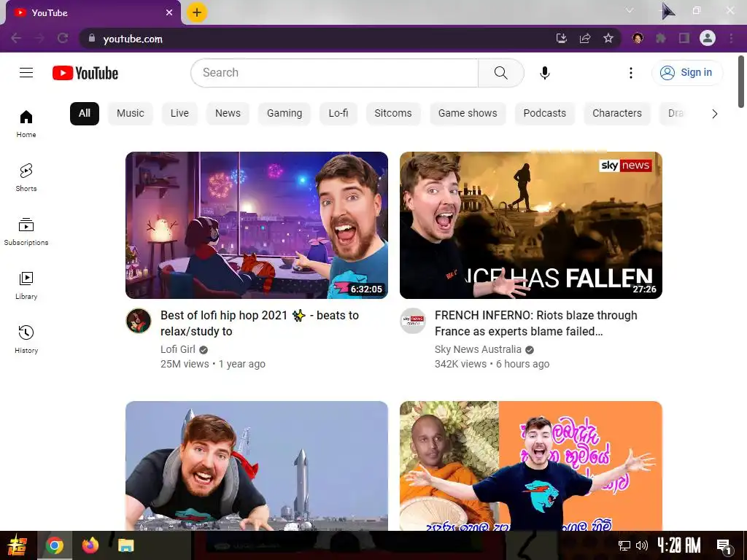747x560 pixels.
Task: Click the Search text field
Action: point(334,73)
